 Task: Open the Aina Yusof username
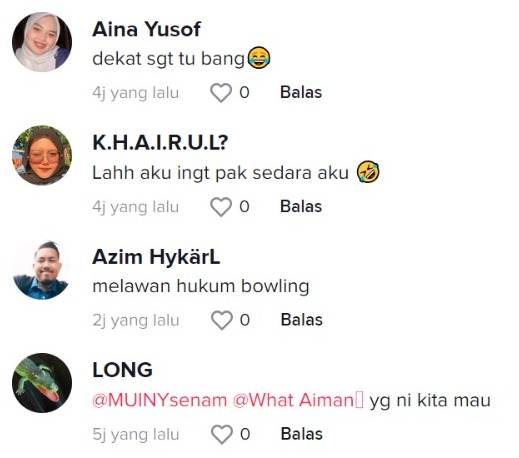(147, 29)
